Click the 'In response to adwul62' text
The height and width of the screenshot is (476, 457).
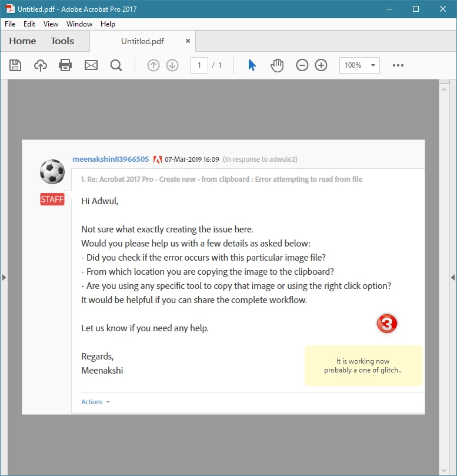[260, 159]
